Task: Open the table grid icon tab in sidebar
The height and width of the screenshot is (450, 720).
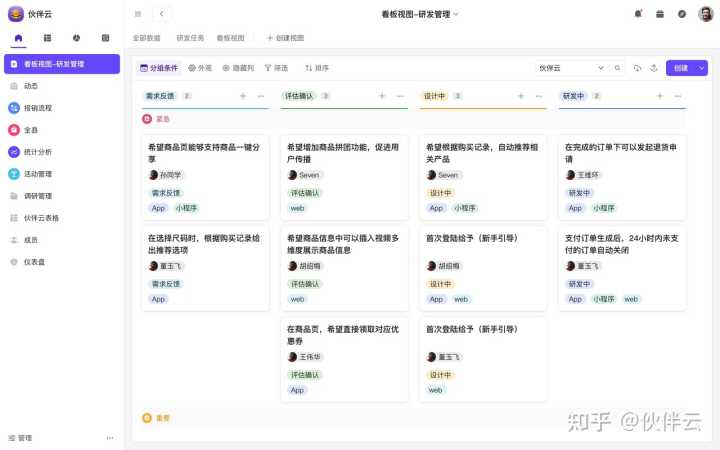Action: pyautogui.click(x=47, y=38)
